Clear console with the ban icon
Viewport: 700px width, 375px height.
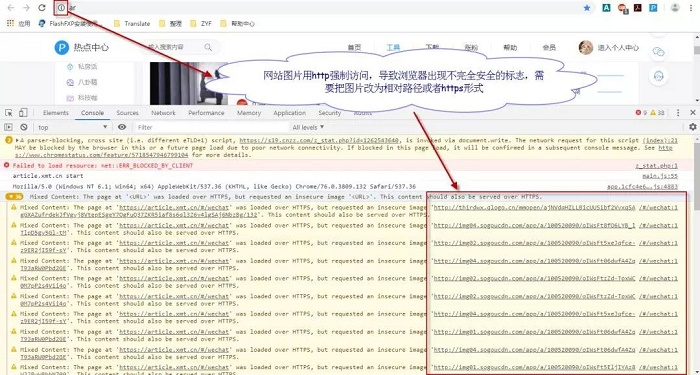[x=24, y=127]
